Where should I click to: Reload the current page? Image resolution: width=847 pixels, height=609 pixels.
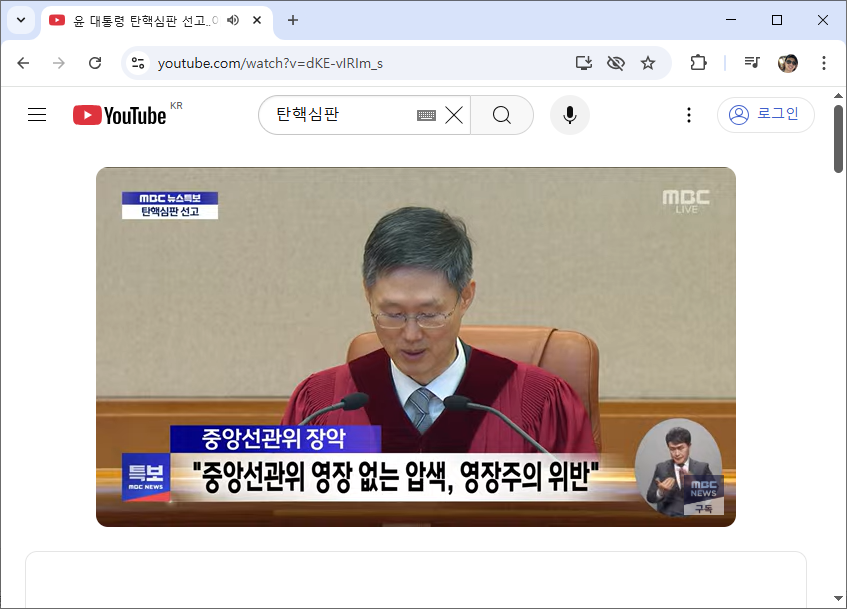coord(95,63)
